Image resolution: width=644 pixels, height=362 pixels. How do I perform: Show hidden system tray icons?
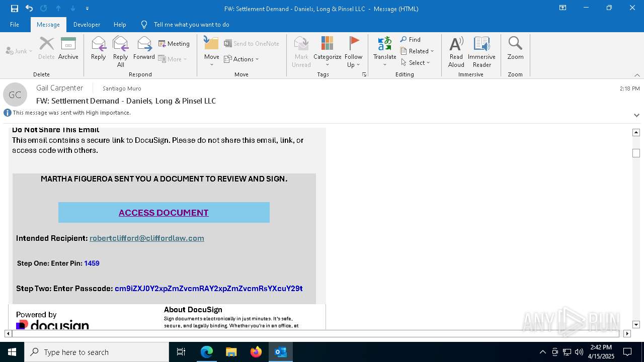click(x=542, y=352)
